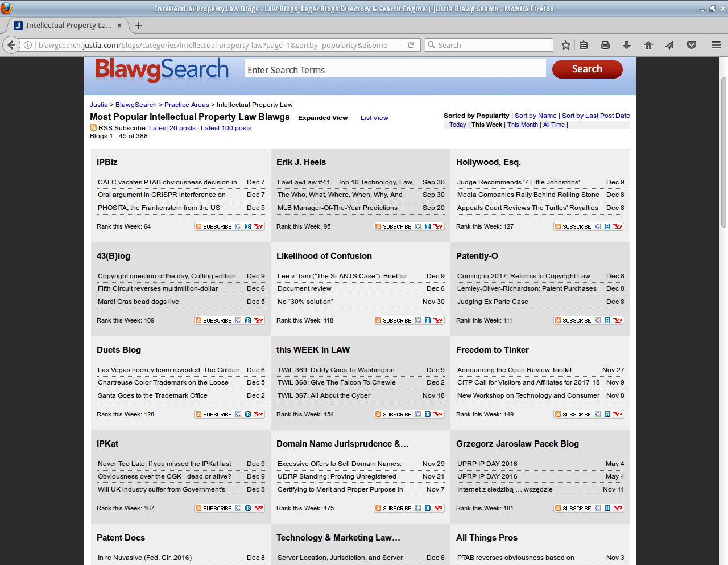This screenshot has height=565, width=728.
Task: Subscribe to Likelihood of Confusion via Google icon
Action: [418, 320]
